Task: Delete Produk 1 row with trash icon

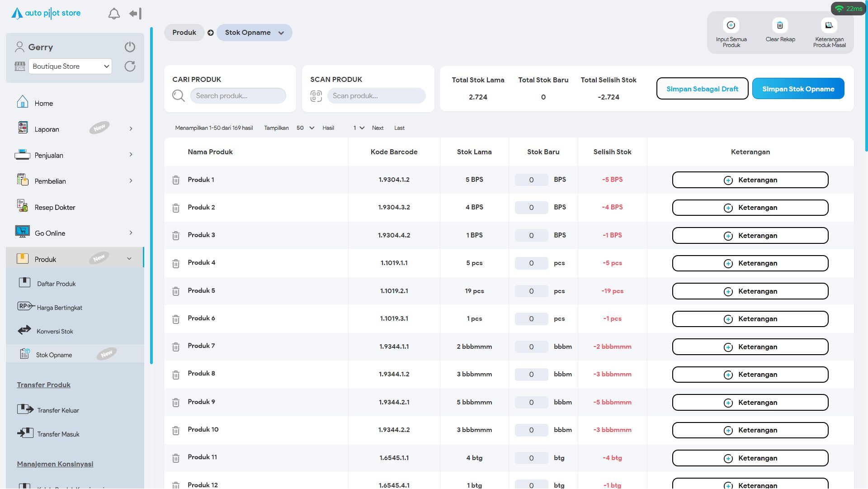Action: pos(176,180)
